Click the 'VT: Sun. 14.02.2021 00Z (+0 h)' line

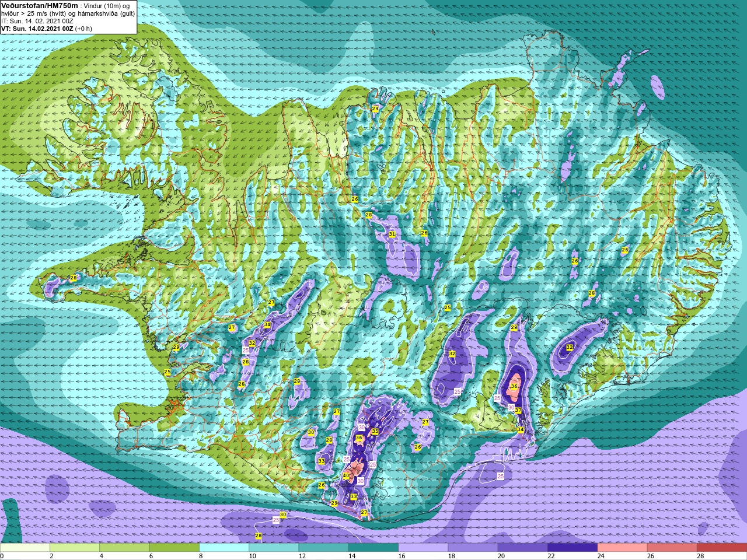point(47,28)
